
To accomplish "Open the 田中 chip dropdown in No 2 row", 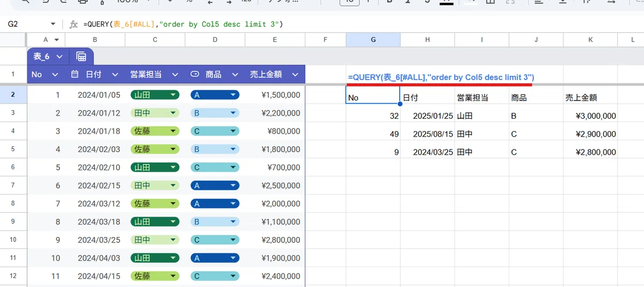I will [x=173, y=113].
